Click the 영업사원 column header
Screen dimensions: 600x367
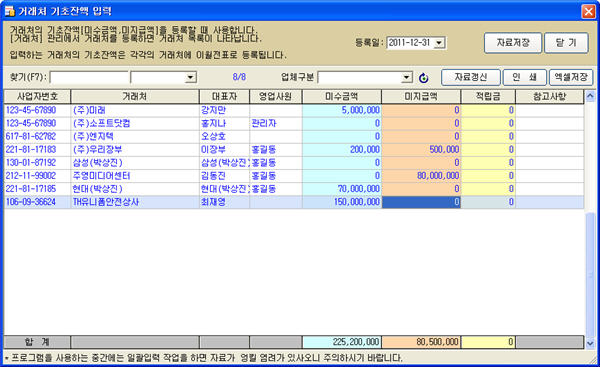(x=276, y=96)
